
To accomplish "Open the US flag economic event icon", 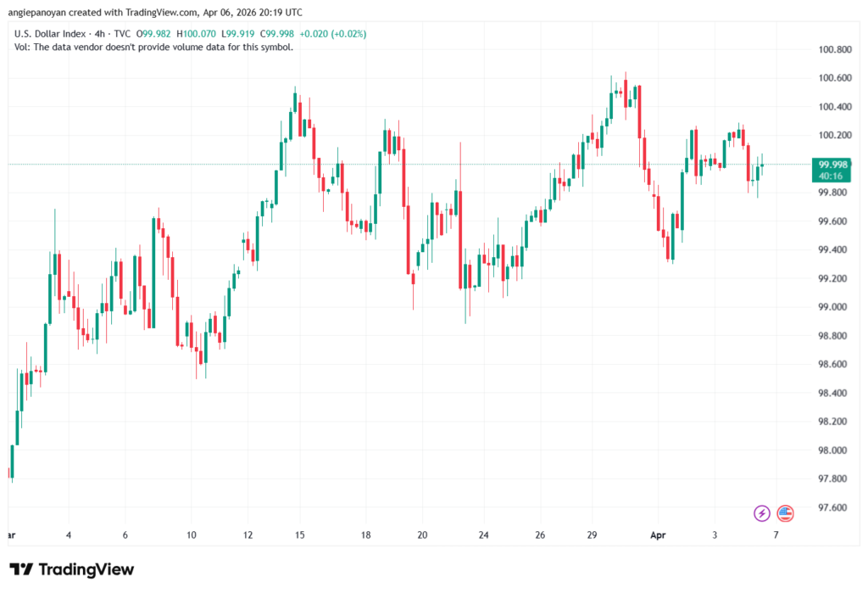I will (786, 514).
